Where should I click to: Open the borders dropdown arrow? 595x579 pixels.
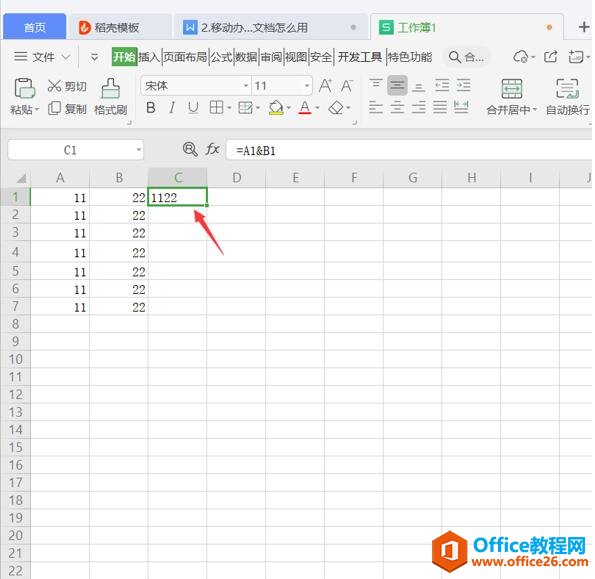[x=229, y=109]
